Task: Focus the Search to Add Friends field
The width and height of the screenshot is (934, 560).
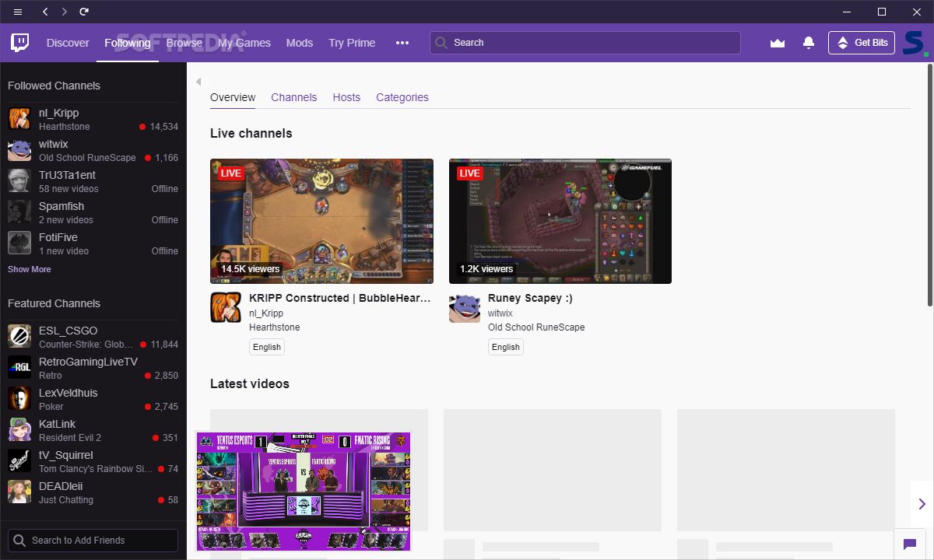Action: (93, 541)
